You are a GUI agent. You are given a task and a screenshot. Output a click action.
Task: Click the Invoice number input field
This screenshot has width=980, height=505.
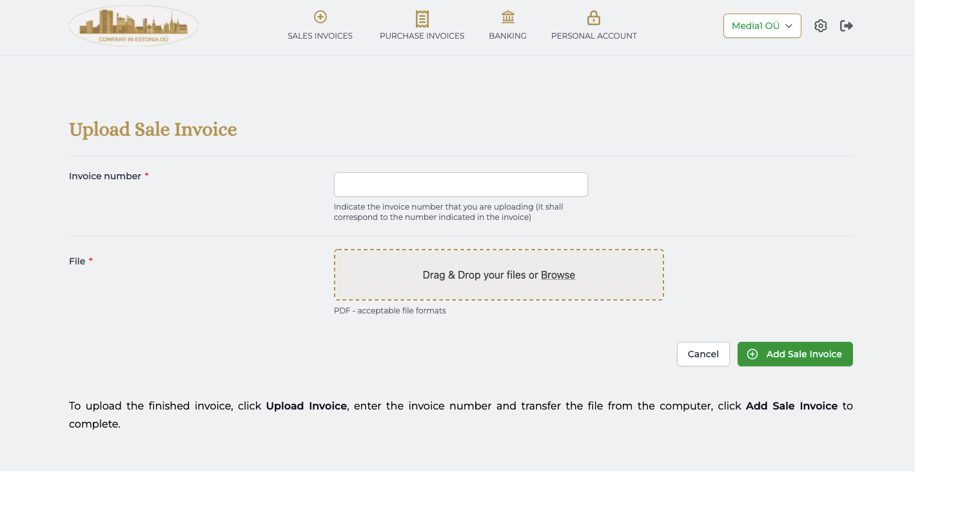point(460,184)
